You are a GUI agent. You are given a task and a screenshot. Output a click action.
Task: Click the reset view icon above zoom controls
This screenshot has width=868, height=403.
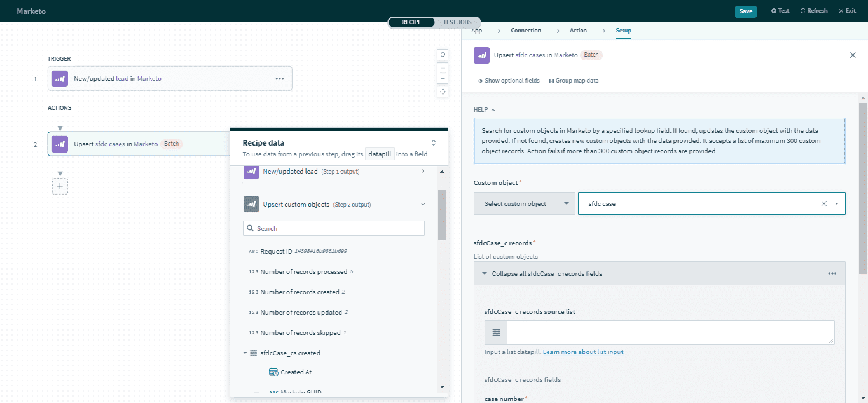443,55
